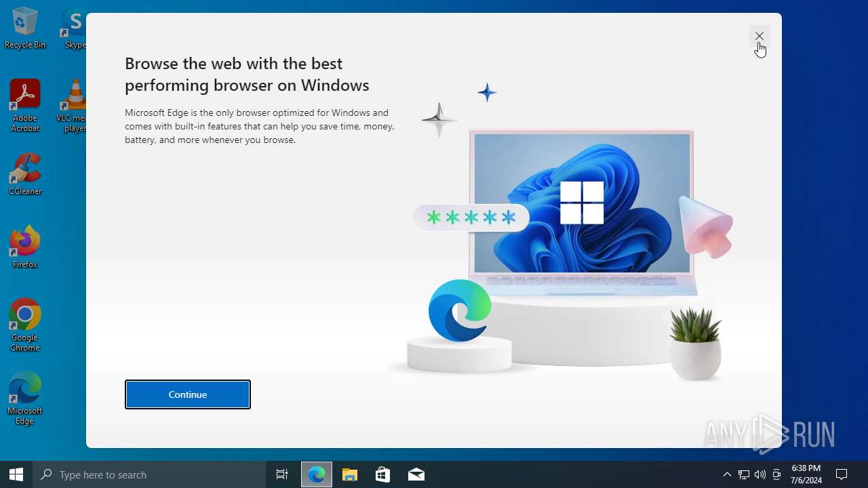Open the Windows Start menu

(x=16, y=474)
